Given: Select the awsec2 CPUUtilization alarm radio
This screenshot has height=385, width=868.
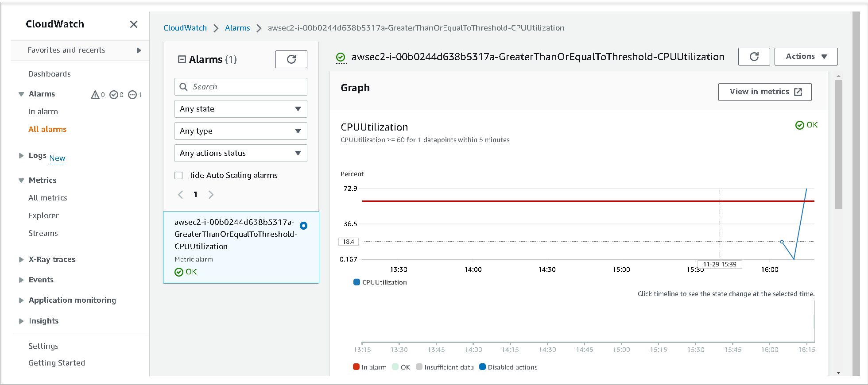Looking at the screenshot, I should (303, 226).
